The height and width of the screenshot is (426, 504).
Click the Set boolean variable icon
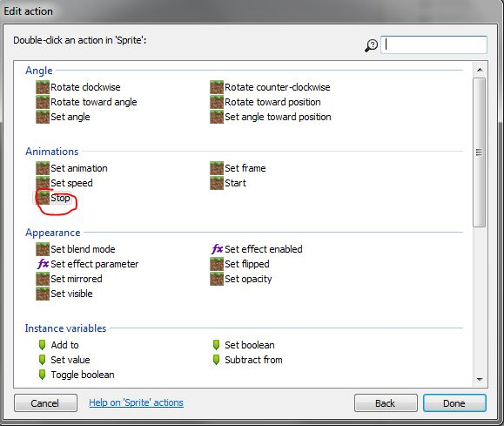(217, 345)
